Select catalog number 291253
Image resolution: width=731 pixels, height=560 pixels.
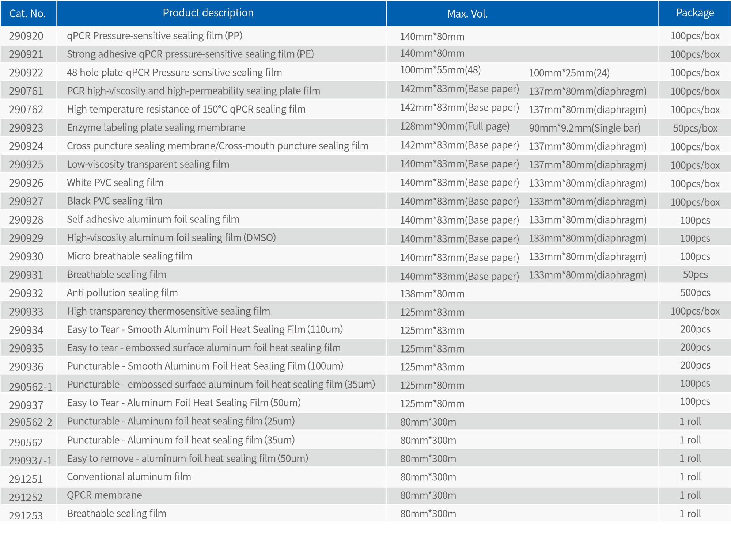26,515
